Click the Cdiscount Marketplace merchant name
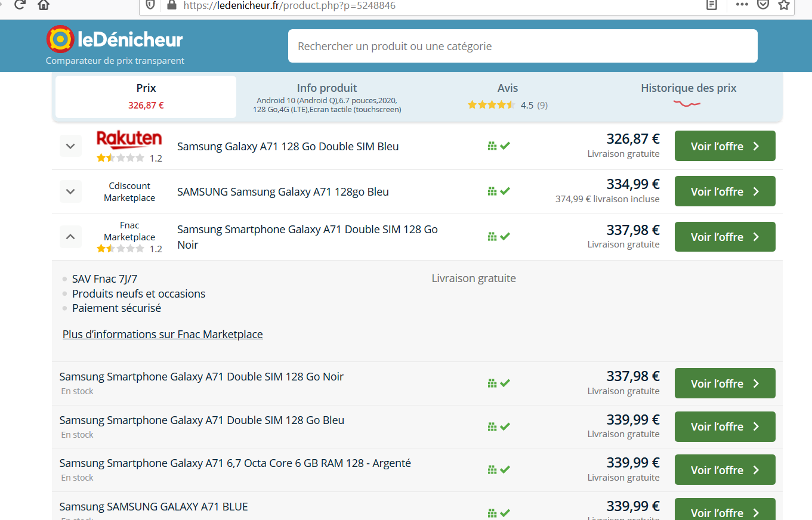This screenshot has width=812, height=520. click(129, 191)
